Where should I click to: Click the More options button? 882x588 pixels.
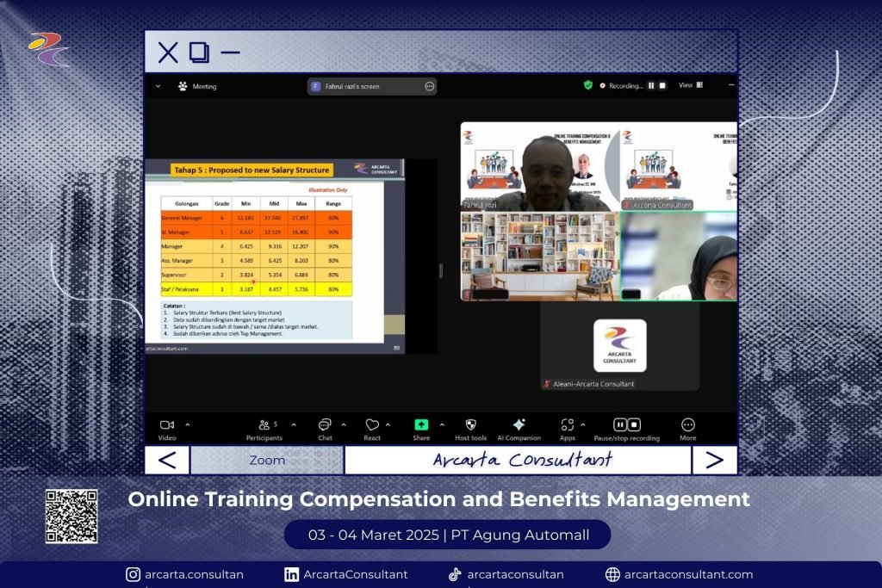[687, 425]
